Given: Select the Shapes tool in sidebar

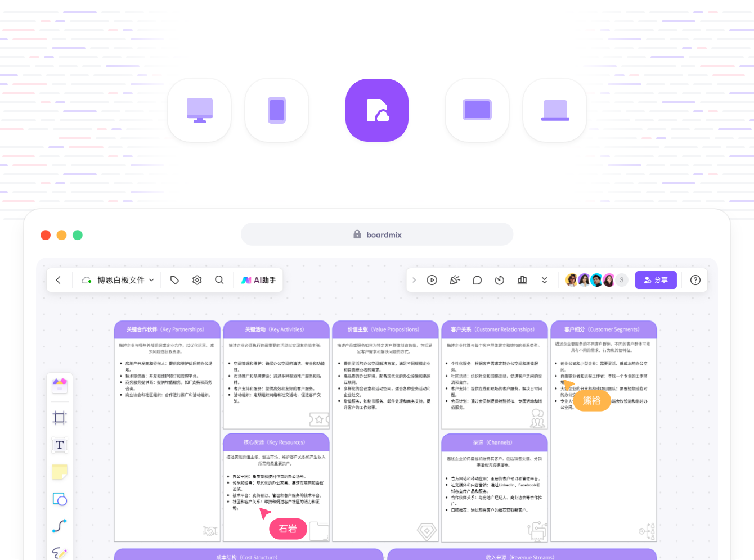Looking at the screenshot, I should point(60,499).
